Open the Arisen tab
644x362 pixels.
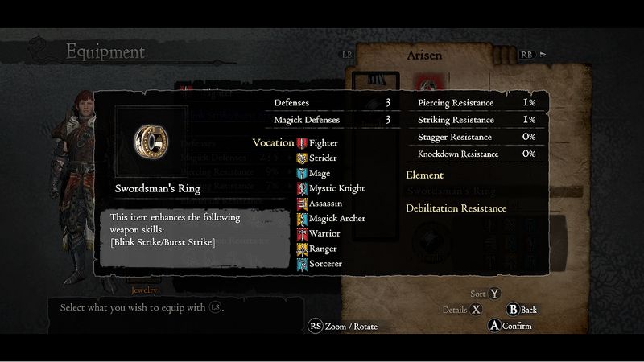(424, 56)
